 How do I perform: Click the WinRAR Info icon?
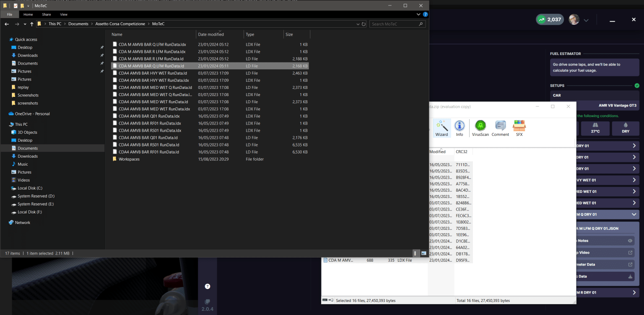(x=460, y=128)
